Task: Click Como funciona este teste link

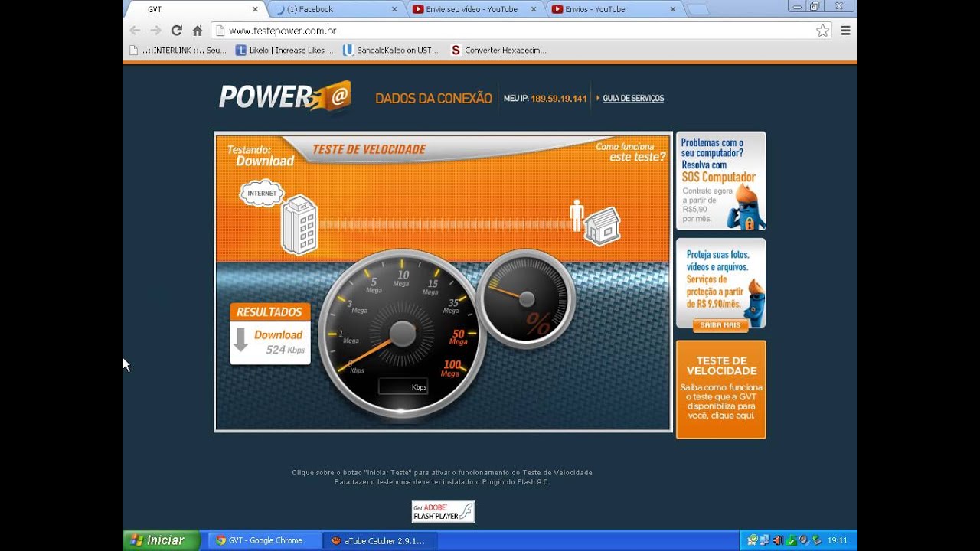Action: click(630, 152)
